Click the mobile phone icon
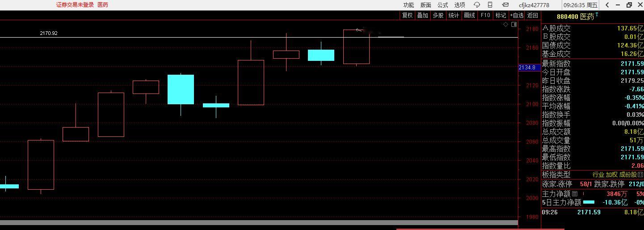The image size is (644, 230). point(490,5)
